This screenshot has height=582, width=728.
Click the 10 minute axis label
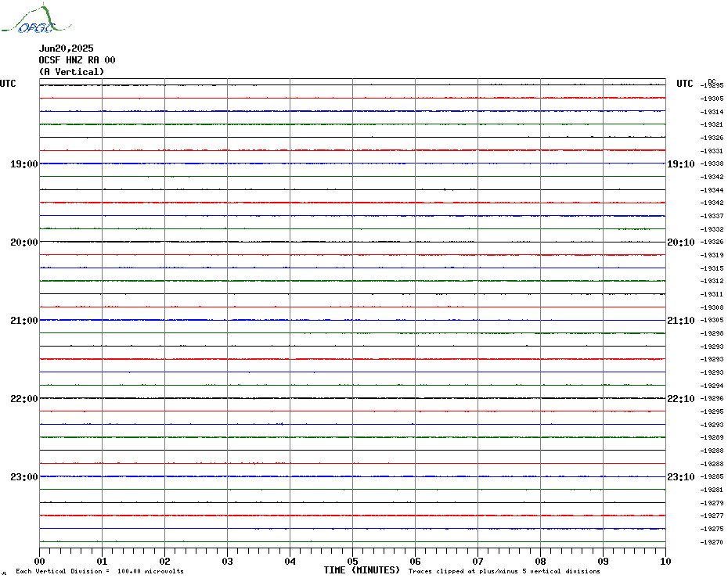(x=666, y=561)
